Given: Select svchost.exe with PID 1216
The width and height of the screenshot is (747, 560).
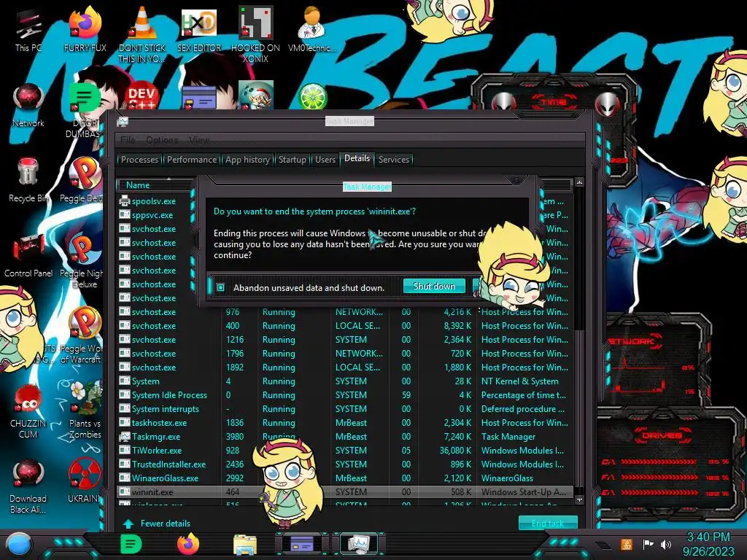Looking at the screenshot, I should pyautogui.click(x=345, y=340).
